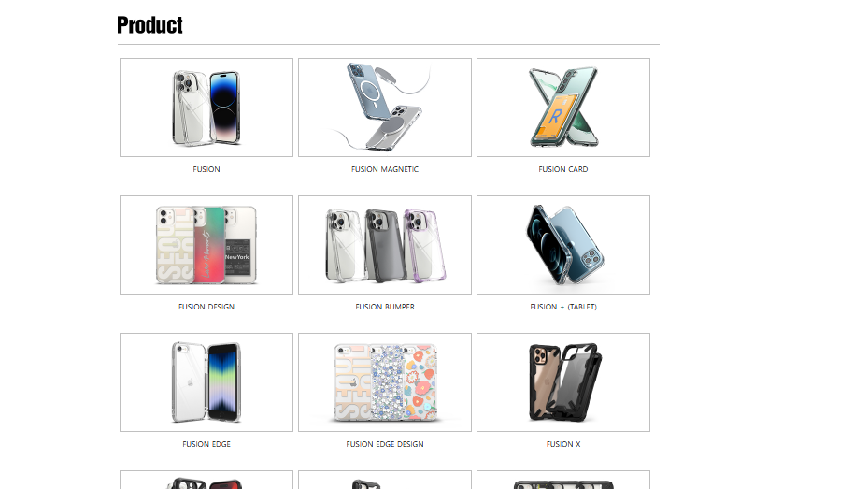Open the FUSION DESIGN text link
868x489 pixels.
(206, 307)
